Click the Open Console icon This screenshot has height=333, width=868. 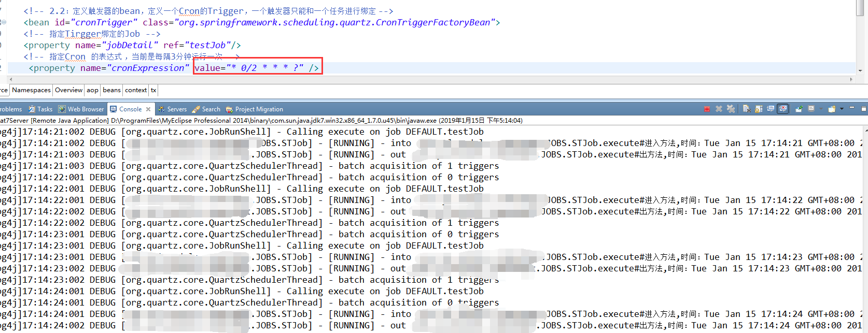point(832,109)
